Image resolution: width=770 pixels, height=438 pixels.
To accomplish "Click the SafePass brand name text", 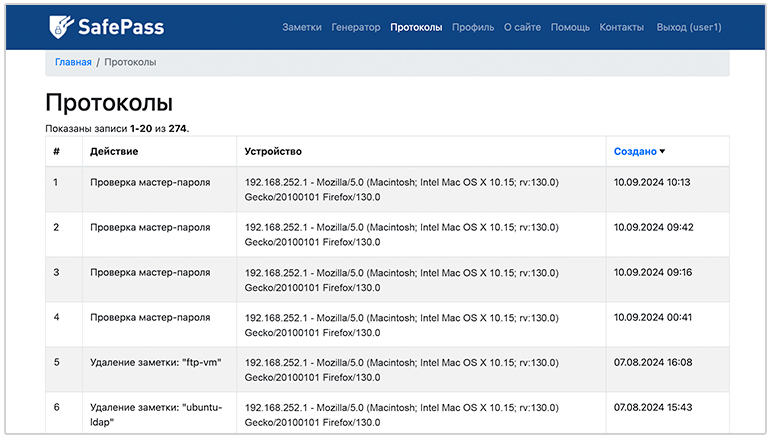I will tap(121, 27).
